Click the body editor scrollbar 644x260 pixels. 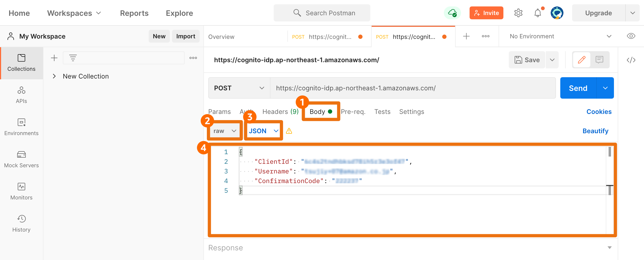(610, 172)
